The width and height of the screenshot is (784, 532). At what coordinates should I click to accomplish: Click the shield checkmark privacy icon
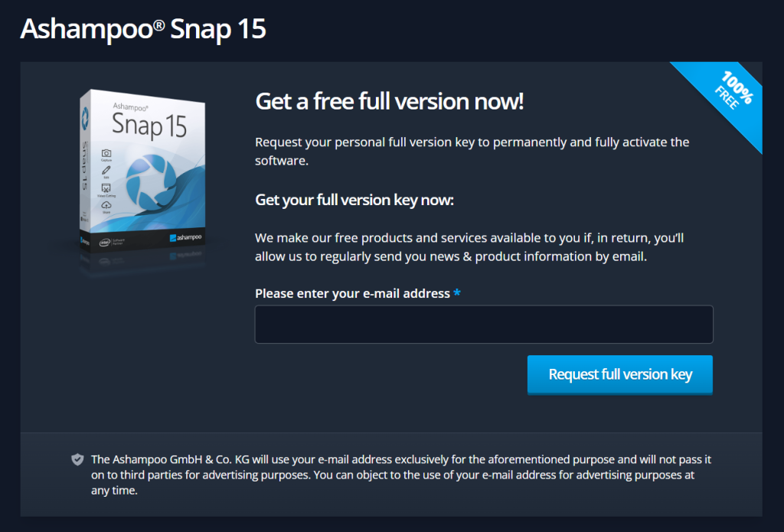(x=77, y=459)
